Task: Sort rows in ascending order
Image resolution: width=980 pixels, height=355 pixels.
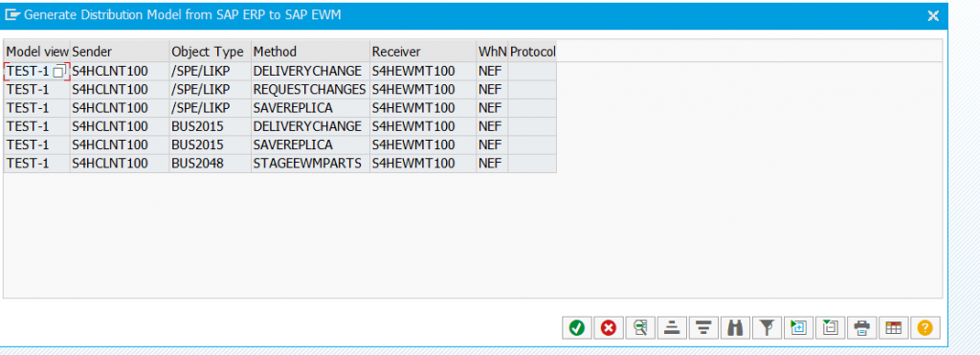Action: click(x=672, y=327)
